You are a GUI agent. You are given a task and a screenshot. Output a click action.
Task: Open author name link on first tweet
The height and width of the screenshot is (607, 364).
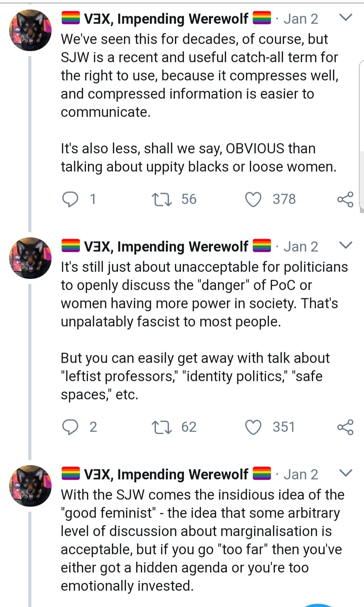(x=166, y=19)
